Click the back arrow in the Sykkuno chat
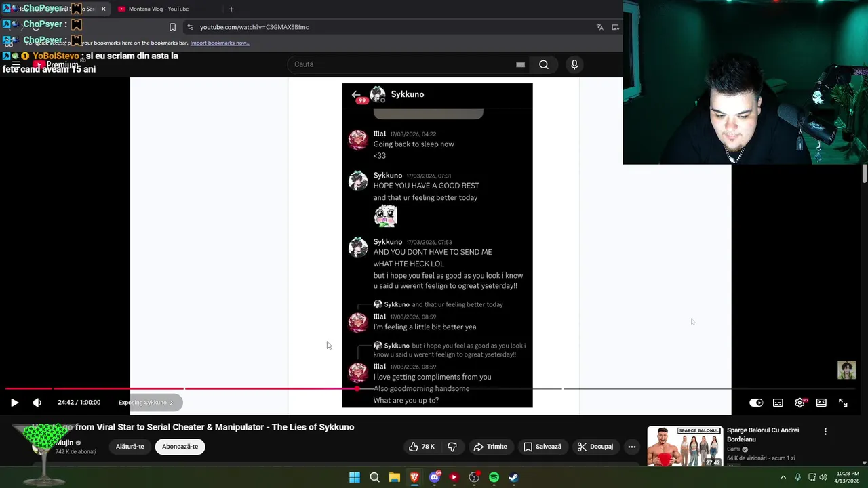This screenshot has height=488, width=868. (356, 94)
